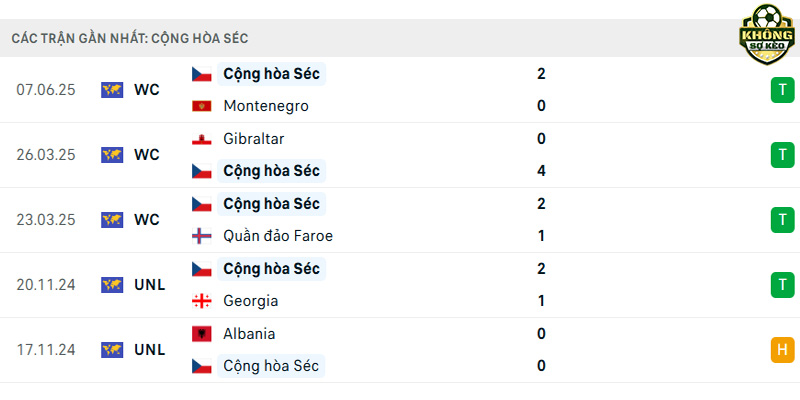Click the Albania flag icon
This screenshot has width=800, height=400.
tap(202, 334)
